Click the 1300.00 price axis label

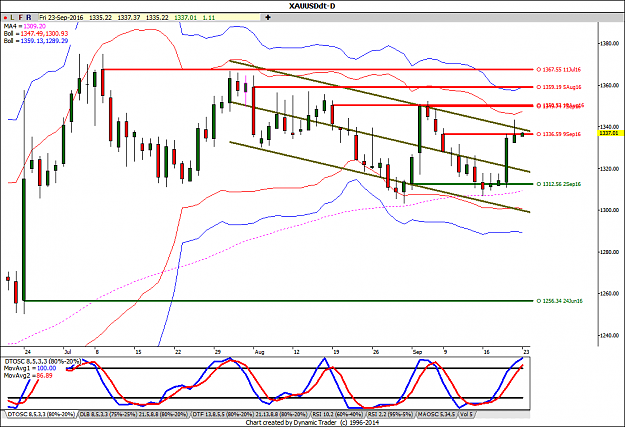(x=610, y=210)
